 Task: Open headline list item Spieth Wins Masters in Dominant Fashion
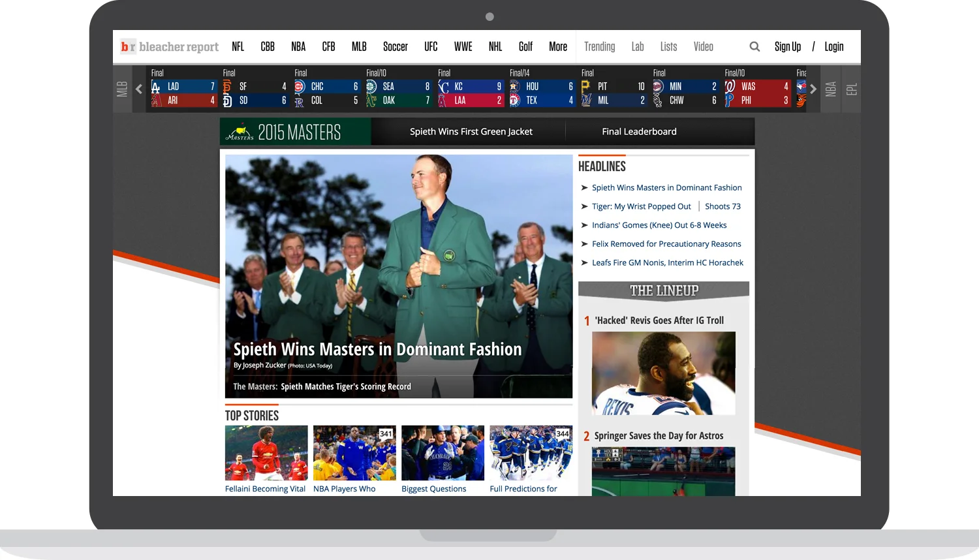667,187
